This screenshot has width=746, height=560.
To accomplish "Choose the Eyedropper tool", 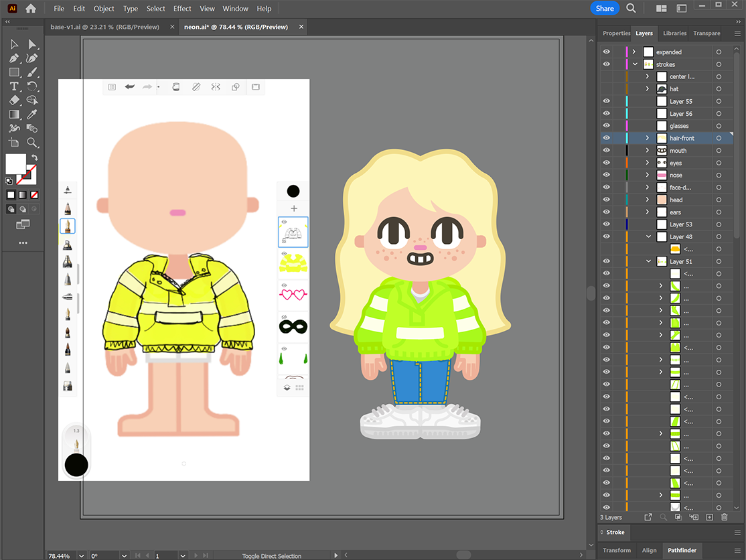I will click(32, 115).
